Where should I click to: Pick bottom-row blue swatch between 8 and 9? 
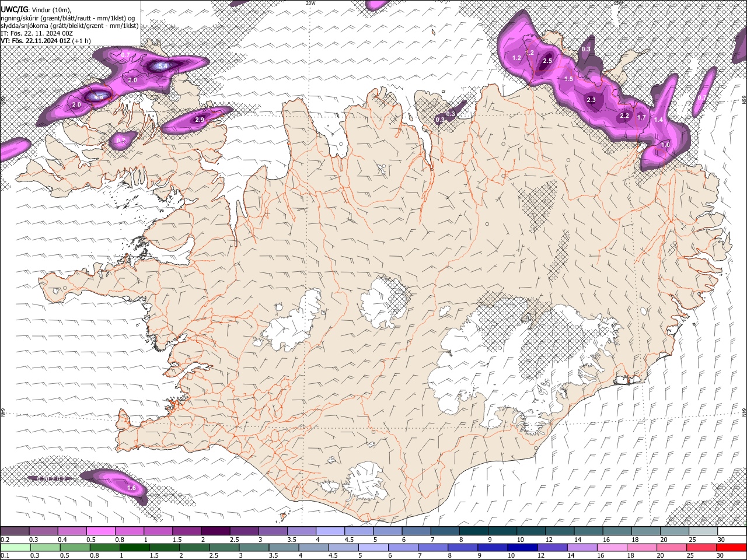(x=462, y=547)
